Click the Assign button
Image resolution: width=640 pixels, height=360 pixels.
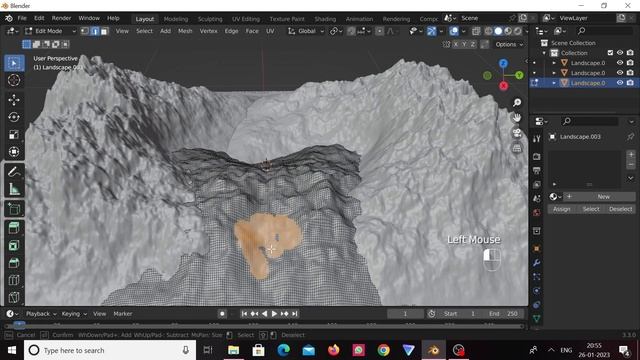tap(562, 209)
